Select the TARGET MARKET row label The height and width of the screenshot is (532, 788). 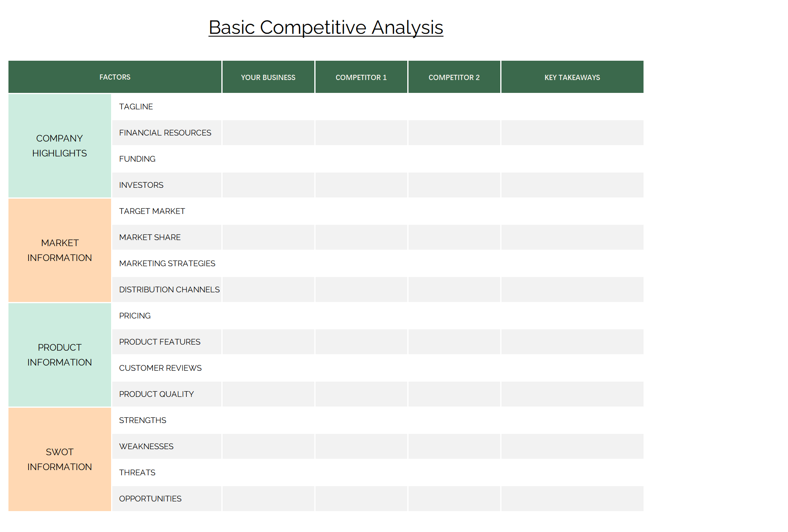[152, 211]
